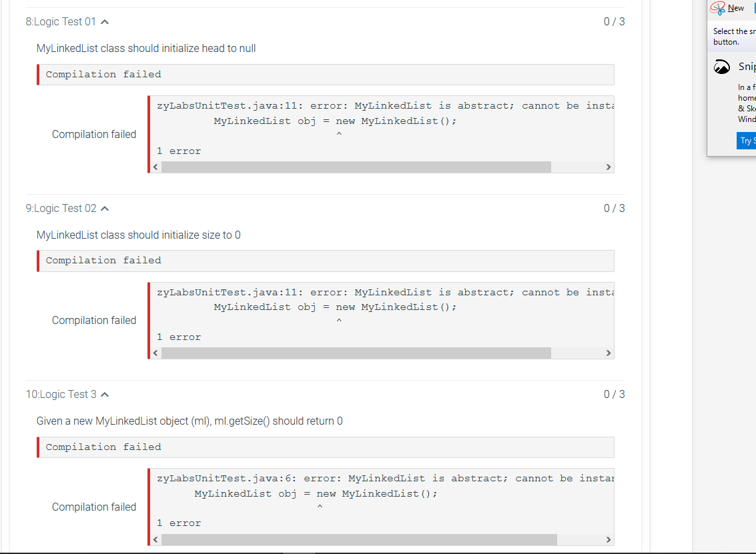Collapse the Logic Test 02 section
Viewport: 756px width, 554px height.
(105, 207)
